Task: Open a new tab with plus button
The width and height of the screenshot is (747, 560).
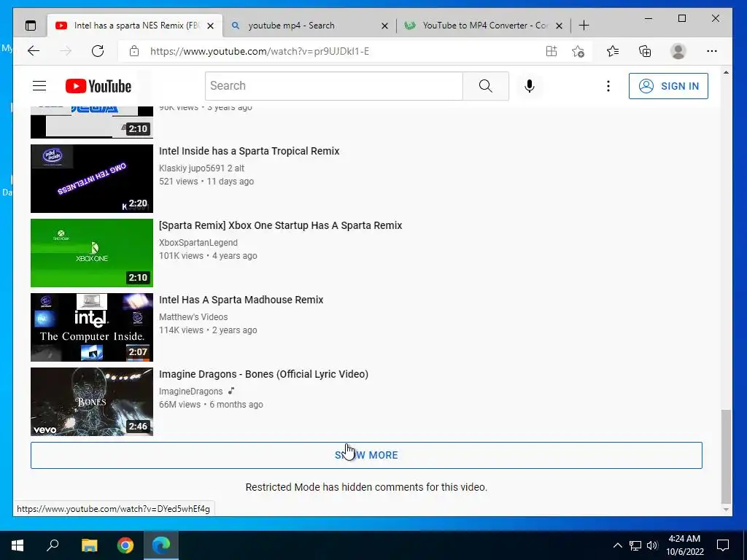Action: pos(584,26)
